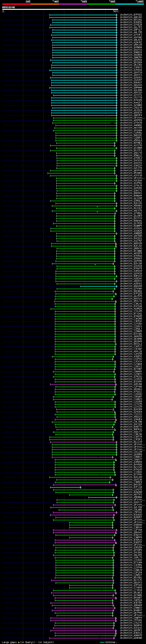Viewport: 146px width, 644px height.
Task: Select the UniRef100_B8A289 label
Action: tap(131, 286)
